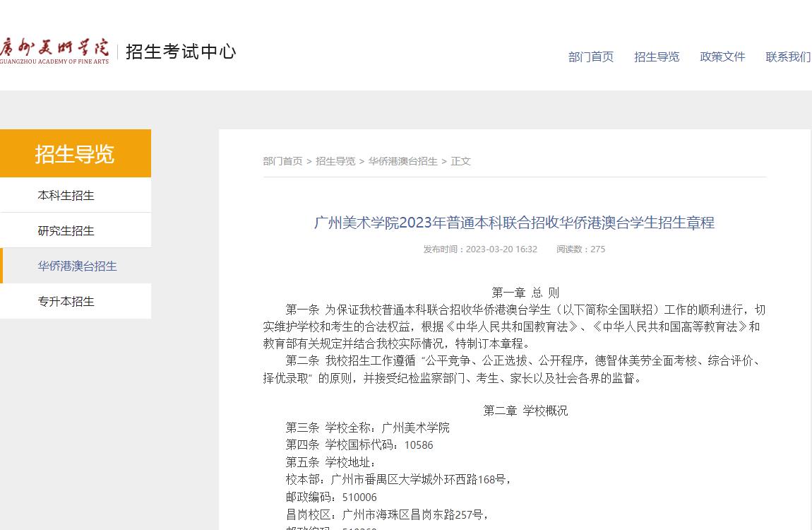
Task: Go to 部门首页 via breadcrumb
Action: tap(282, 161)
